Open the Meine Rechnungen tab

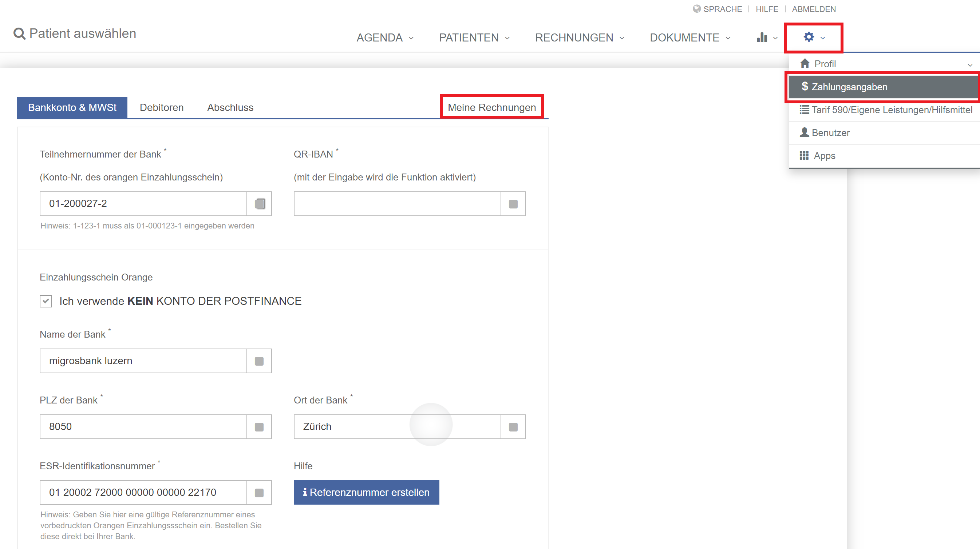point(492,108)
